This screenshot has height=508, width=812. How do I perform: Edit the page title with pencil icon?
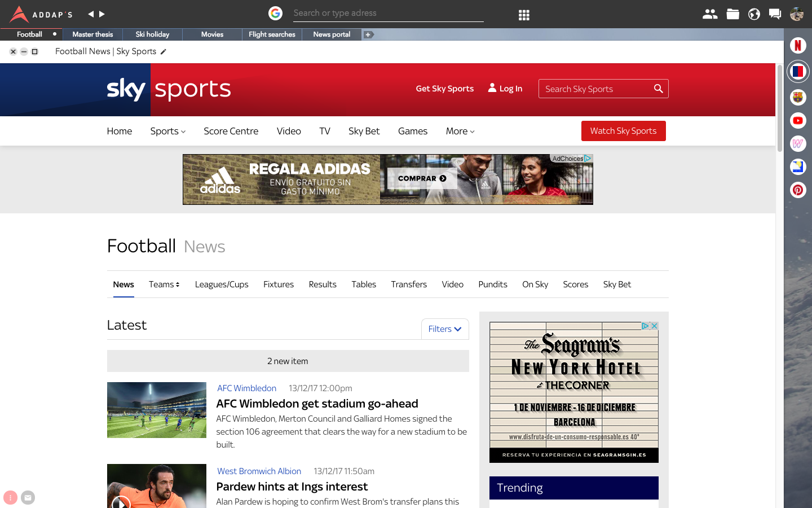pos(164,51)
